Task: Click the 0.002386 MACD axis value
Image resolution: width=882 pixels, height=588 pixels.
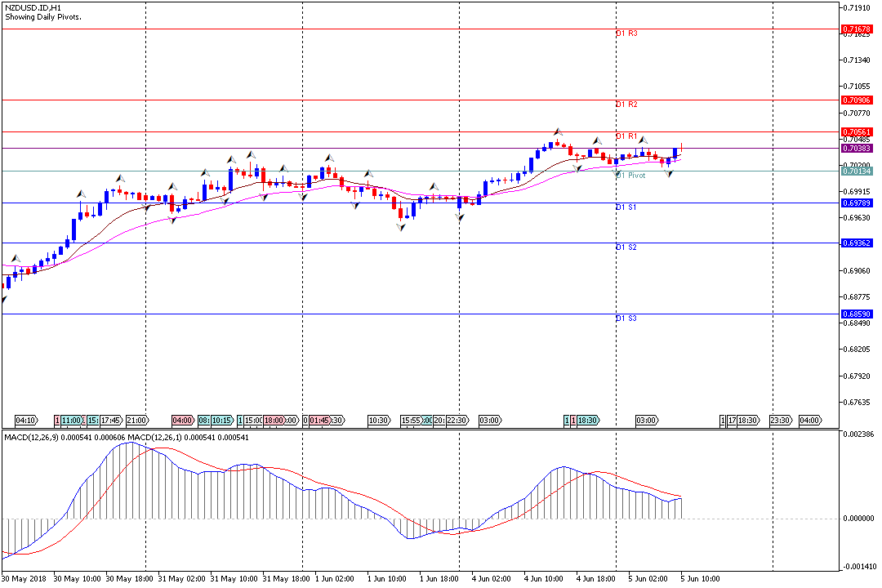Action: [859, 434]
